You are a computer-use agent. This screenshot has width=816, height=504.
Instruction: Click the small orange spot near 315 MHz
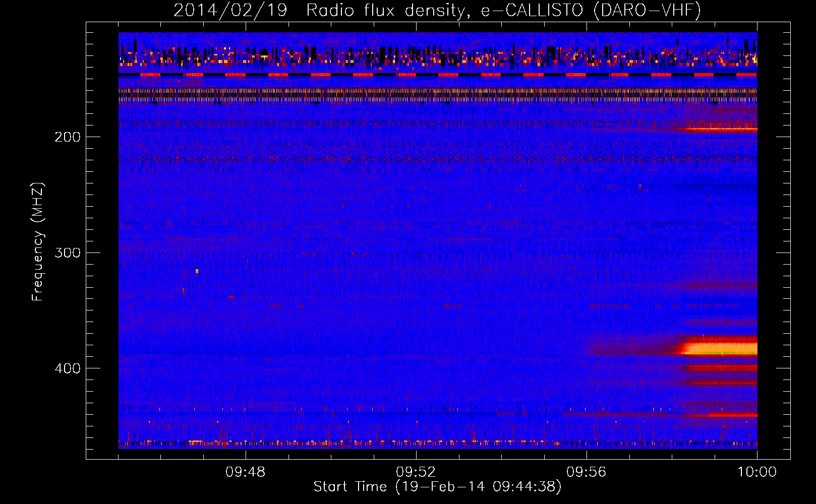click(x=197, y=271)
